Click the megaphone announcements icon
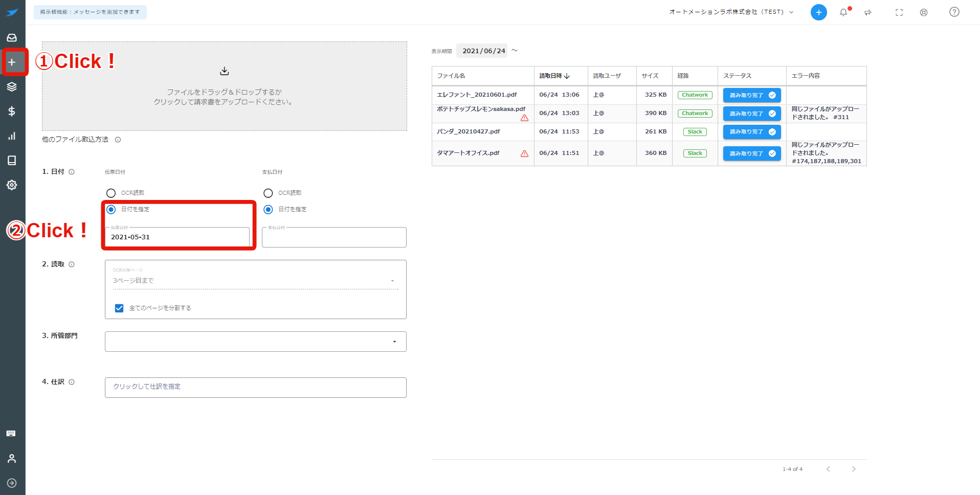 coord(868,12)
